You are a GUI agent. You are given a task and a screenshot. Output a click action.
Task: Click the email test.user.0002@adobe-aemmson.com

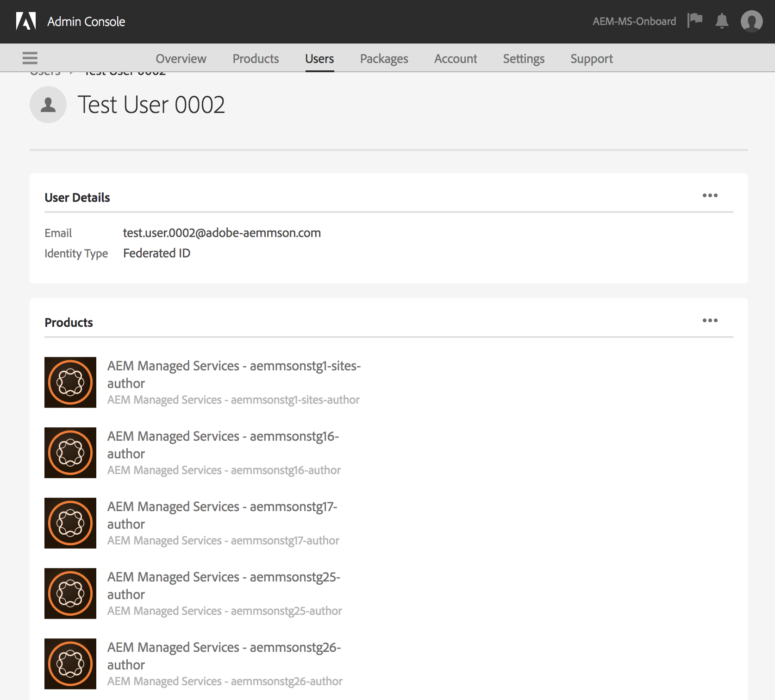(222, 233)
